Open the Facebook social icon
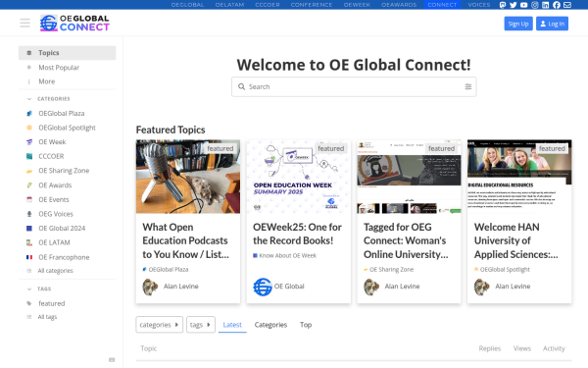Viewport: 588px width, 368px height. [557, 5]
